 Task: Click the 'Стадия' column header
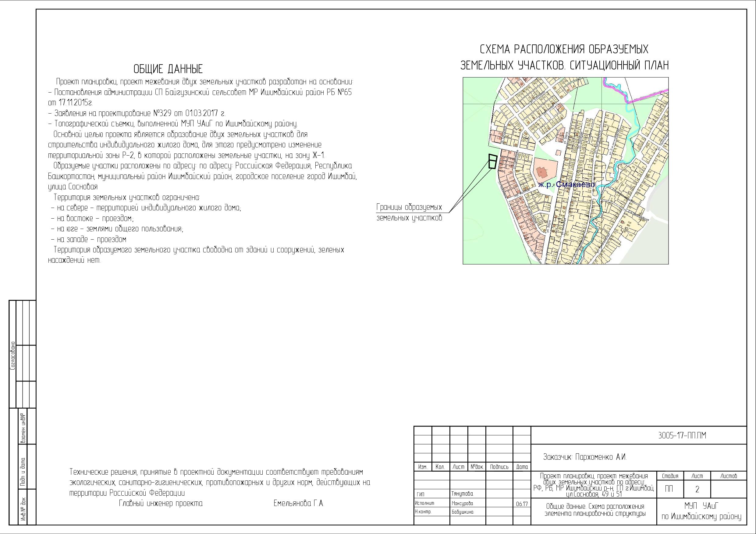[670, 476]
